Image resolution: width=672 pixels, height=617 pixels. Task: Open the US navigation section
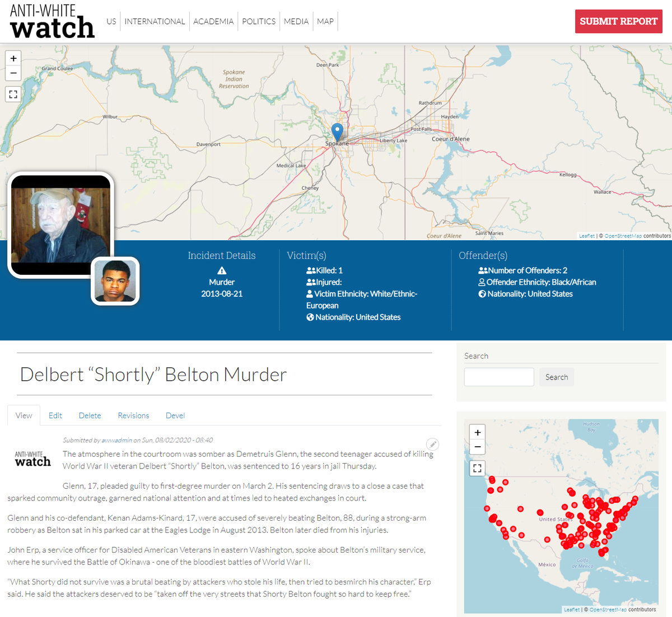pos(111,21)
